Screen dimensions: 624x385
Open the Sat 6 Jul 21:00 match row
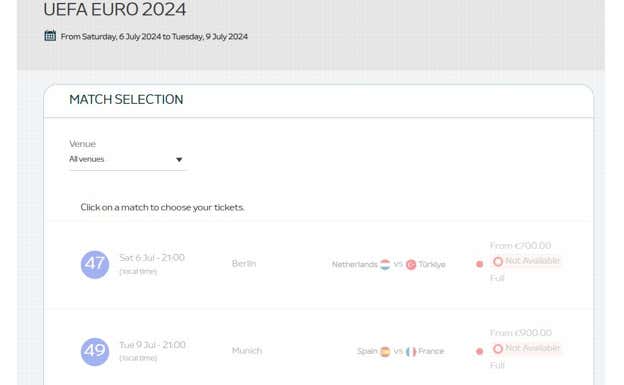pos(318,264)
